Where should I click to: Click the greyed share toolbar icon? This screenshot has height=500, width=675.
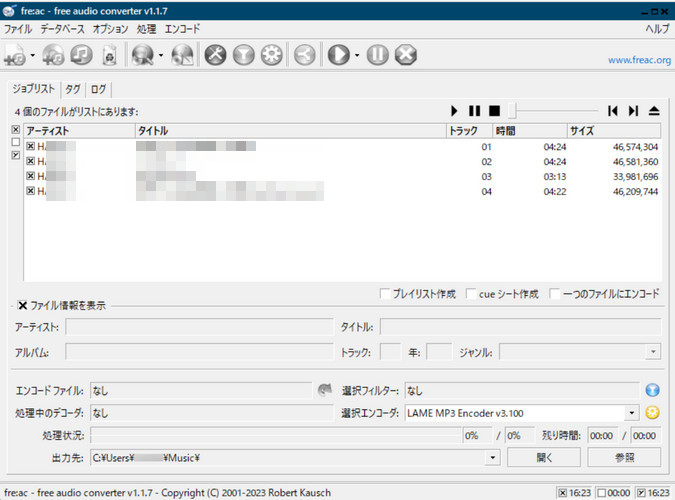[305, 55]
